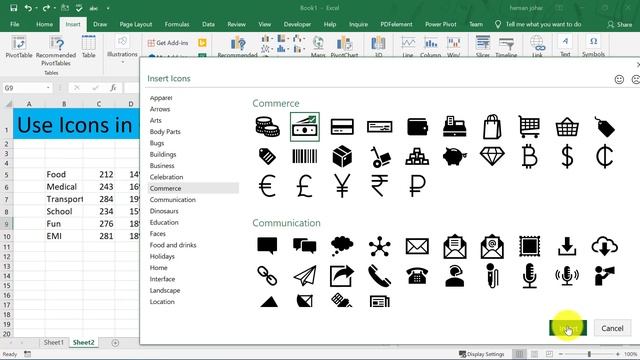Open the Food and drinks category
The height and width of the screenshot is (360, 640).
[173, 245]
